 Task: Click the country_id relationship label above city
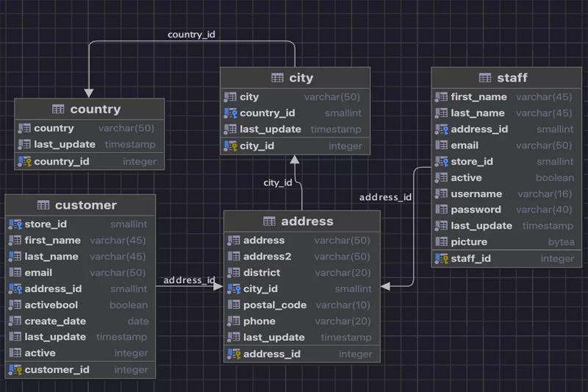191,35
